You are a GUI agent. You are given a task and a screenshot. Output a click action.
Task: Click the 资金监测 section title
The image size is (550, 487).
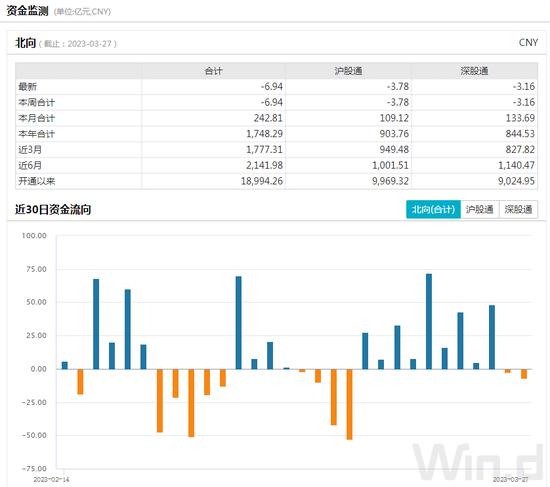pos(27,11)
